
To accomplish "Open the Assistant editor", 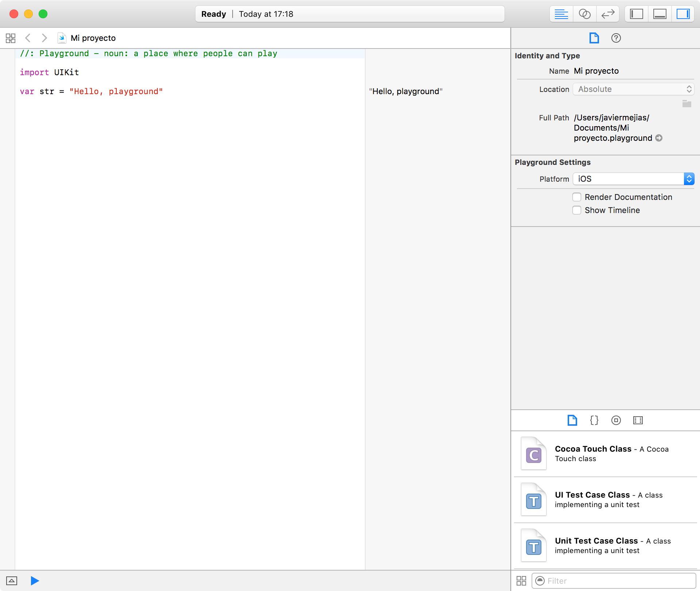I will point(585,14).
